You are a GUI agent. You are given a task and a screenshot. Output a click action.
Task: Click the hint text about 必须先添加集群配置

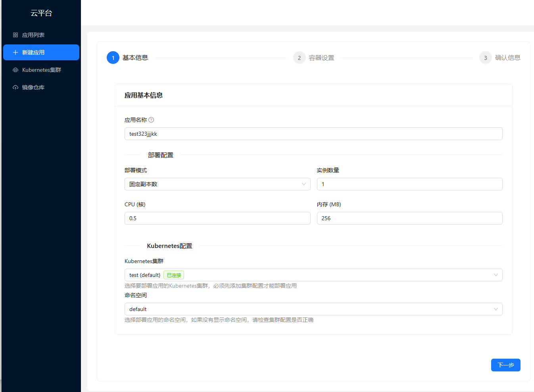pos(211,286)
